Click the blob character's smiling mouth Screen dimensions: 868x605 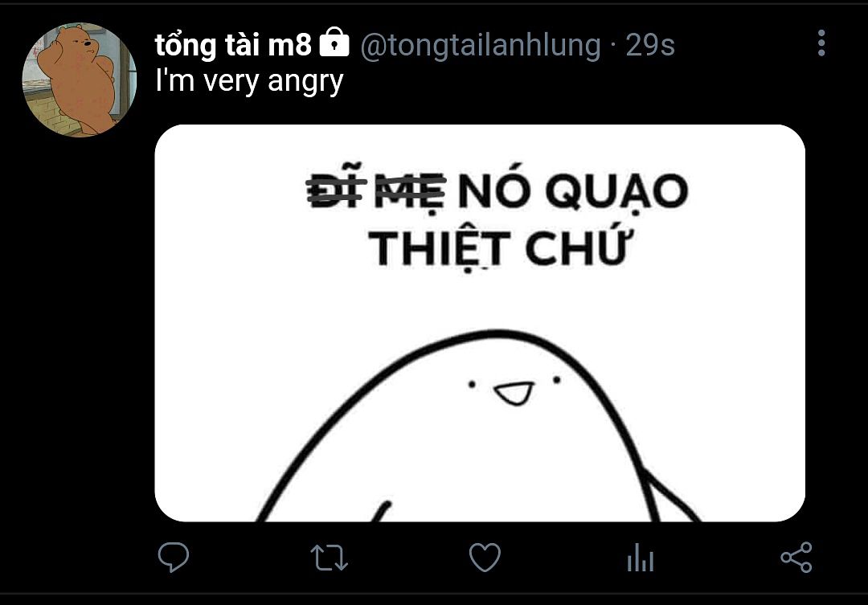point(514,393)
